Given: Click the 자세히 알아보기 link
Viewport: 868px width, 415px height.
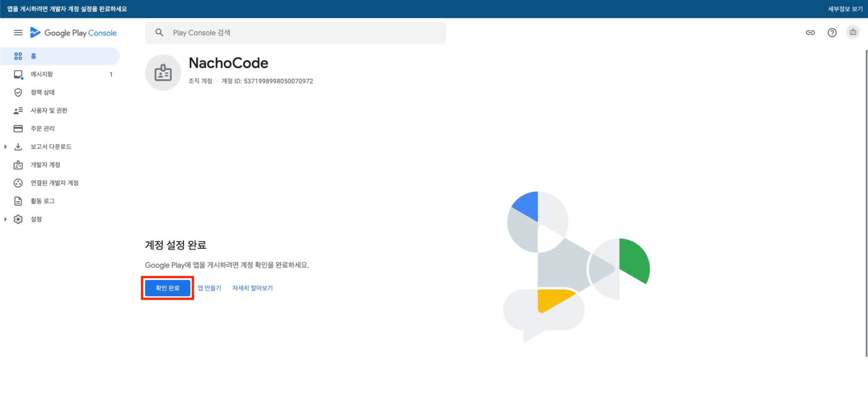Looking at the screenshot, I should coord(252,288).
